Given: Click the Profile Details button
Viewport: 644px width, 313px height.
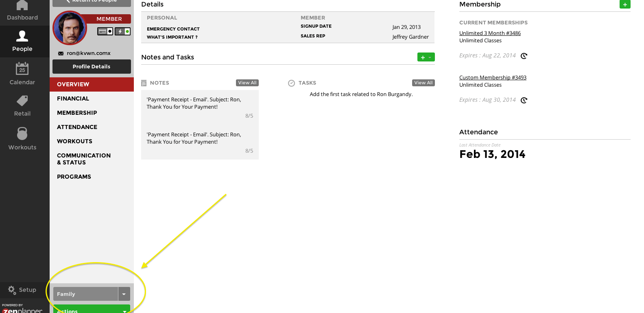Looking at the screenshot, I should (x=92, y=66).
